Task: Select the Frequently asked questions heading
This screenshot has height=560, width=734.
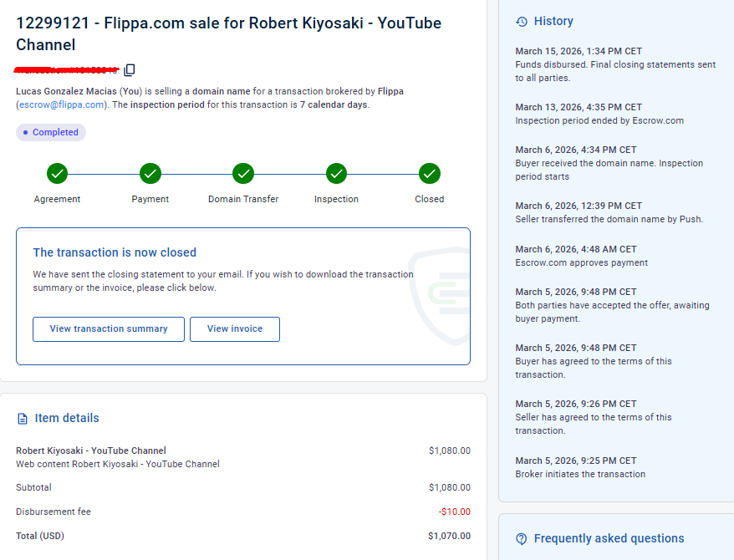Action: 609,538
